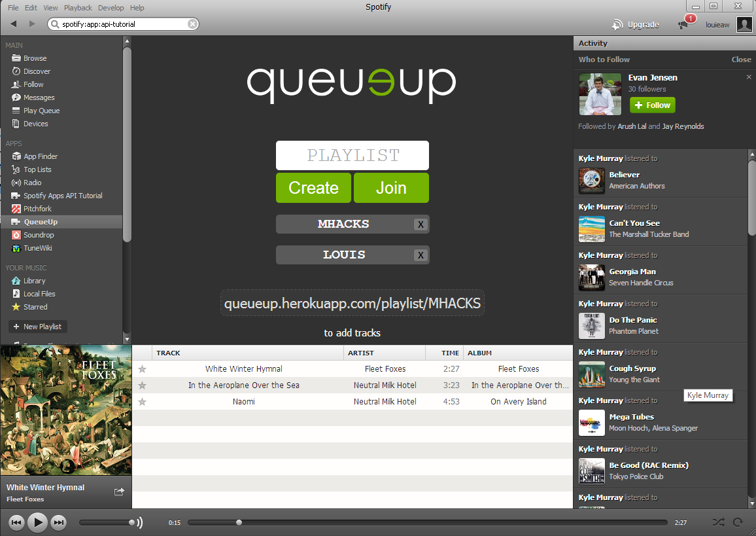
Task: Open Starred tracks
Action: point(35,306)
